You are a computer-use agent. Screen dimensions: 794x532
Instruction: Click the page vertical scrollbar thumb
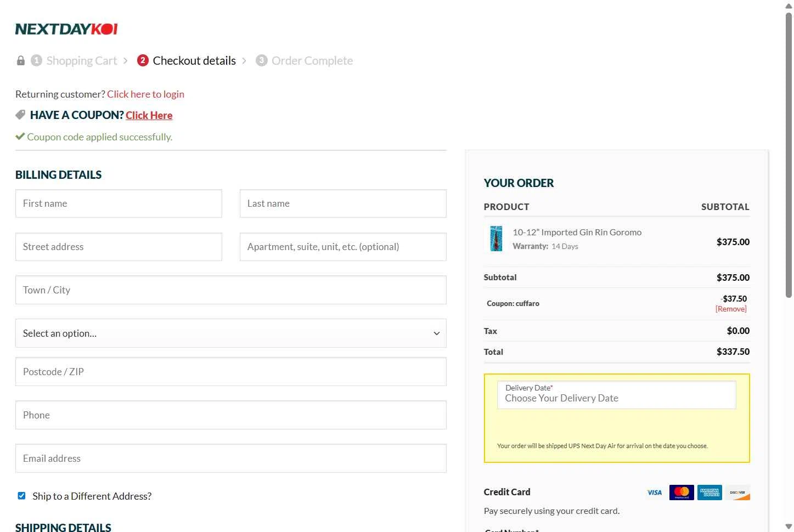coord(789,155)
